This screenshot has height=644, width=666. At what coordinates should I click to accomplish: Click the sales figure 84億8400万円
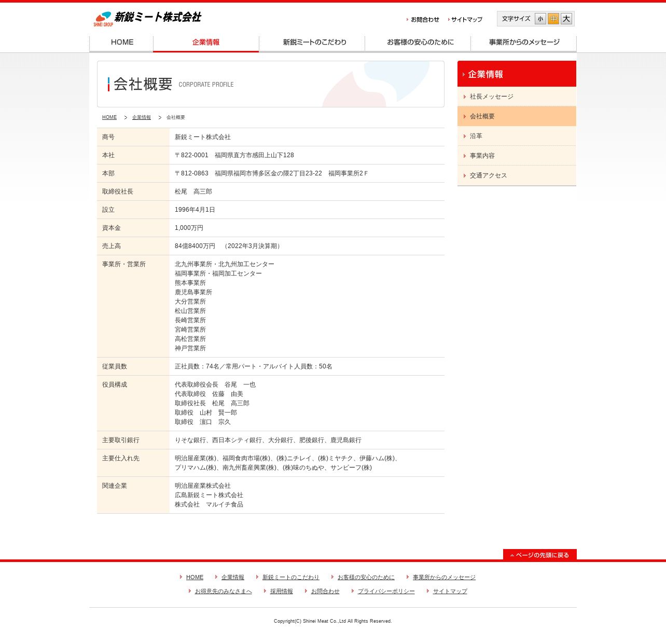coord(195,246)
